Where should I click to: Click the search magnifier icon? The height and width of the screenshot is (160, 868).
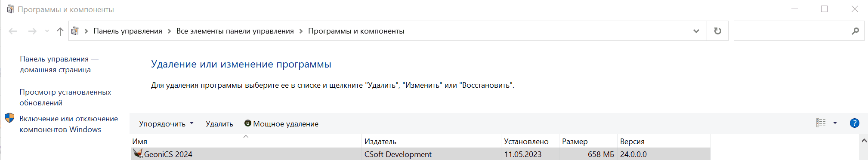855,31
